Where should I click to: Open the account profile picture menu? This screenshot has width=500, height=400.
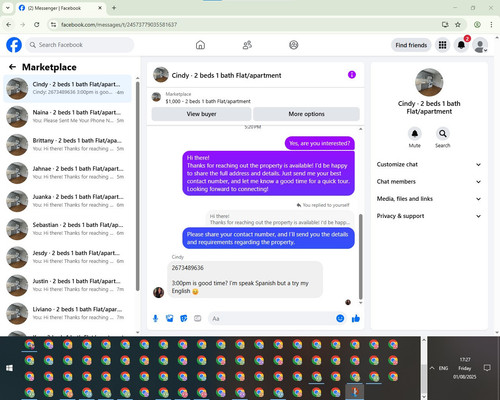(480, 46)
